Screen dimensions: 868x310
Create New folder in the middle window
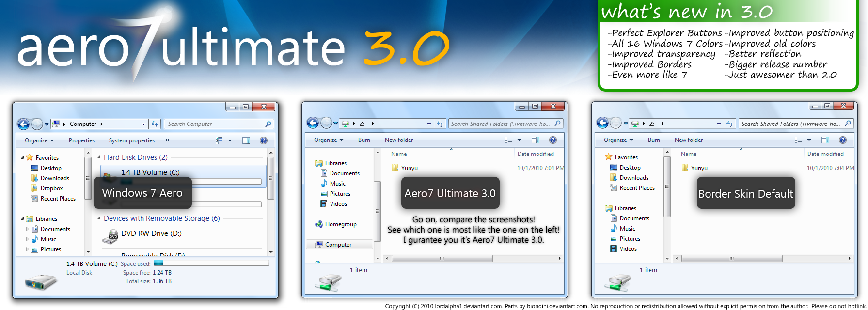tap(399, 140)
